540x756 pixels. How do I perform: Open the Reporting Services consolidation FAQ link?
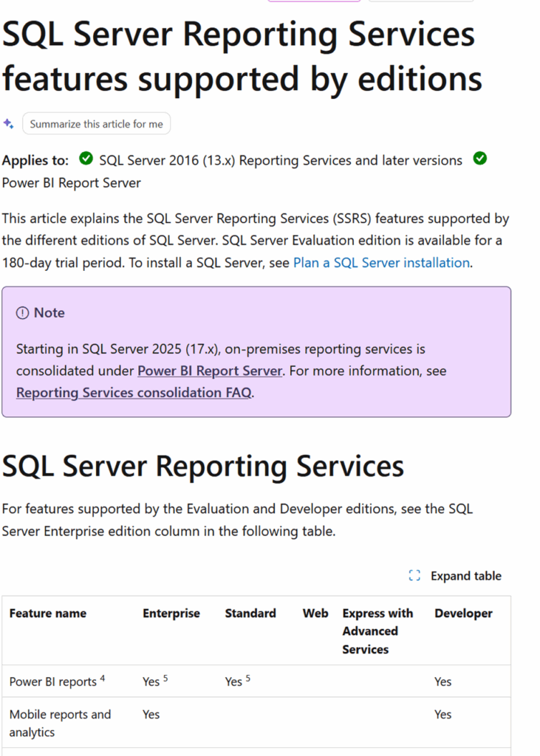coord(133,392)
